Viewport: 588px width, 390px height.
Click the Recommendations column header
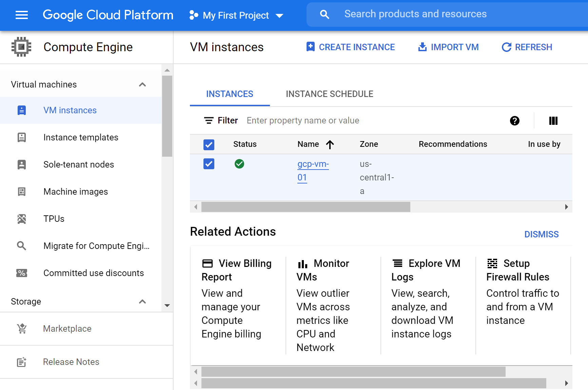(x=453, y=144)
